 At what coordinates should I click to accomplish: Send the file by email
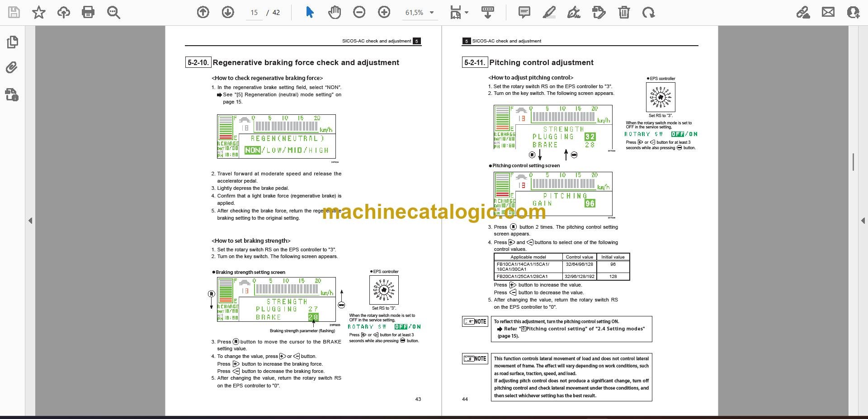click(828, 12)
